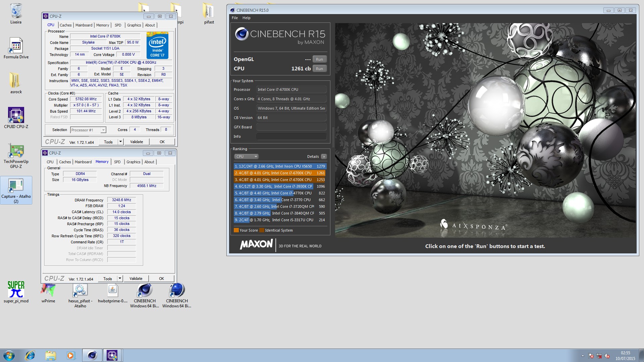Switch to Caches tab in top CPU-Z window
Screen dimensions: 644x362
pyautogui.click(x=66, y=25)
